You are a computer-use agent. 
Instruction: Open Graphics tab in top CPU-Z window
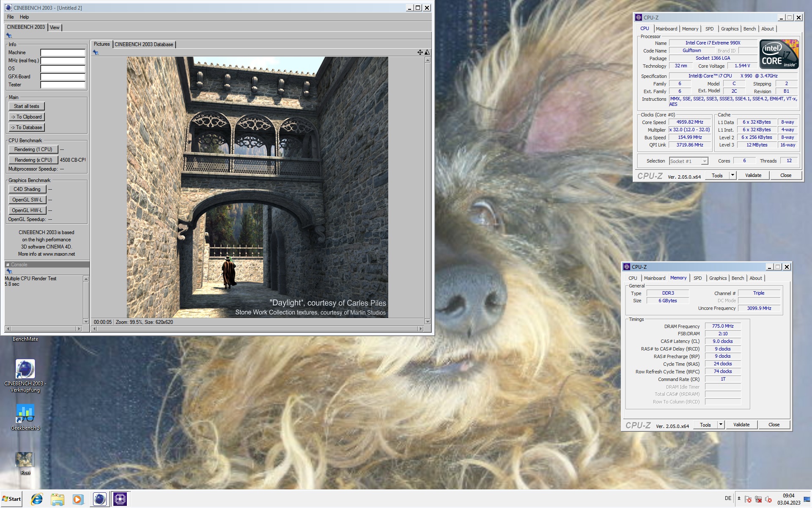(x=730, y=29)
